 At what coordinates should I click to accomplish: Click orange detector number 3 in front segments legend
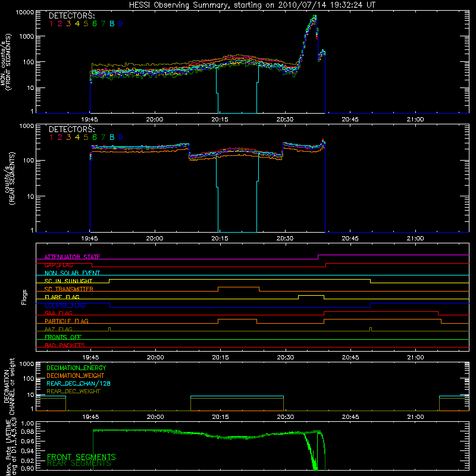click(x=68, y=24)
